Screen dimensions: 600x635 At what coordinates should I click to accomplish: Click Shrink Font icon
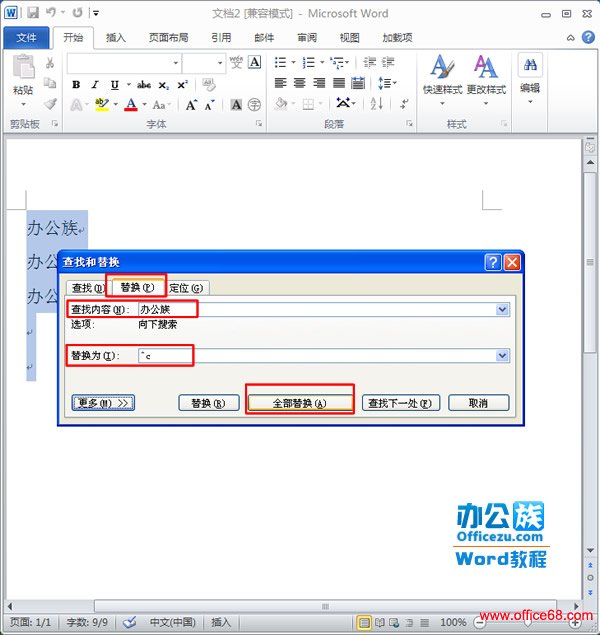click(x=209, y=105)
